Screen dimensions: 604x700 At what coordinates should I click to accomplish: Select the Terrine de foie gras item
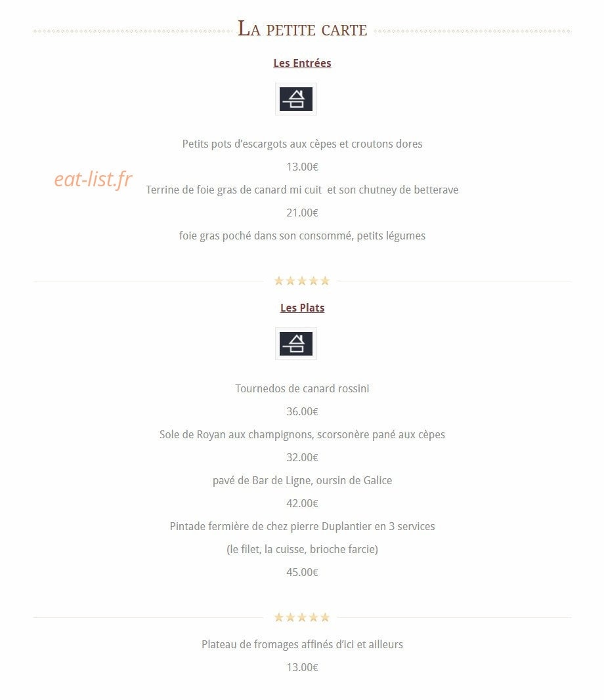coord(302,190)
